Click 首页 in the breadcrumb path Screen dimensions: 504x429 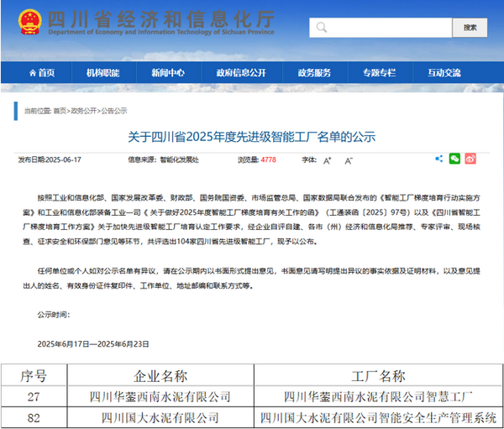(x=59, y=111)
